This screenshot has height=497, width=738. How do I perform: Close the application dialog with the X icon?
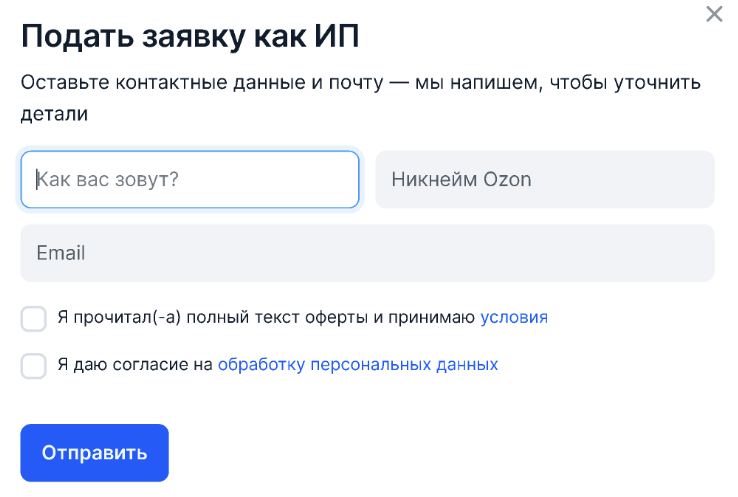click(714, 14)
